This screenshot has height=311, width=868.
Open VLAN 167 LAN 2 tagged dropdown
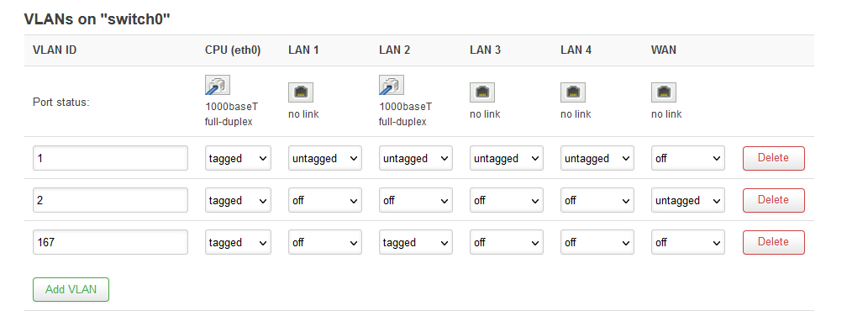(x=416, y=242)
